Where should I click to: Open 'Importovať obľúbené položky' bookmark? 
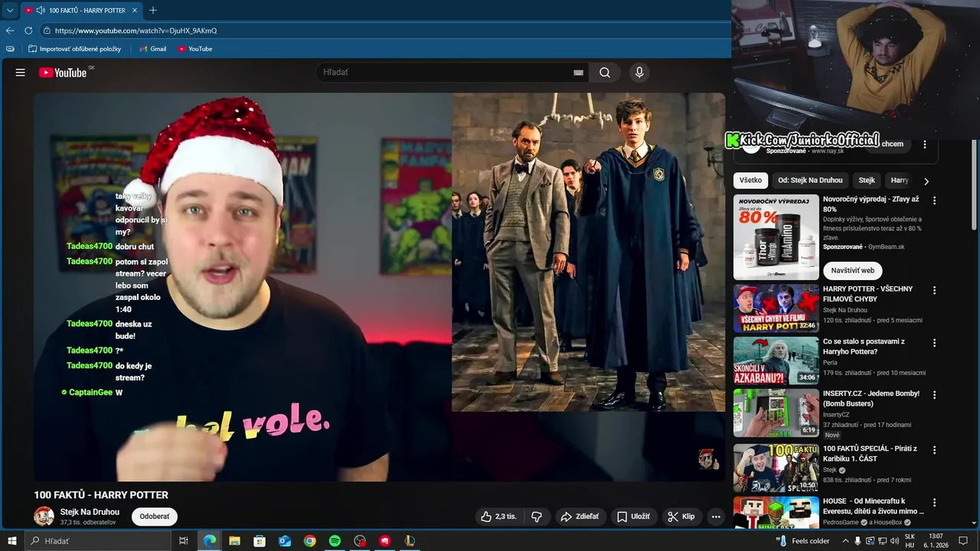[75, 49]
